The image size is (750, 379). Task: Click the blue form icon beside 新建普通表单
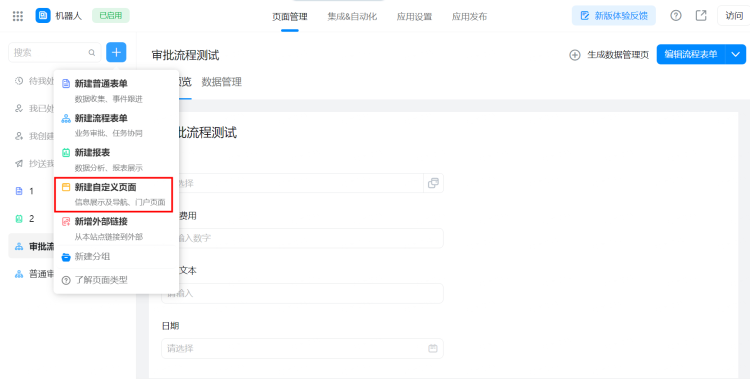(x=66, y=84)
